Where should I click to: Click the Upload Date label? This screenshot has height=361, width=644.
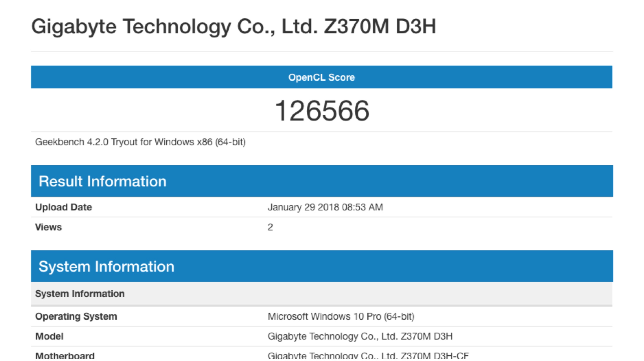pyautogui.click(x=64, y=207)
